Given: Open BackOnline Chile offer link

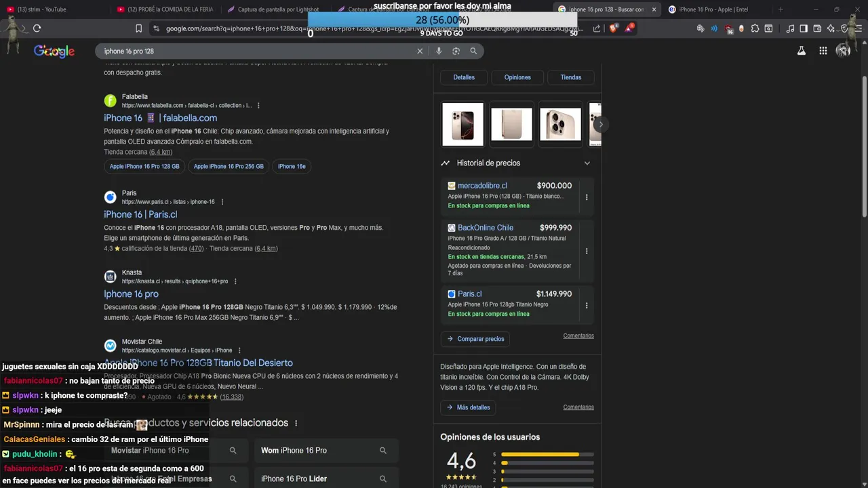Looking at the screenshot, I should [x=486, y=228].
